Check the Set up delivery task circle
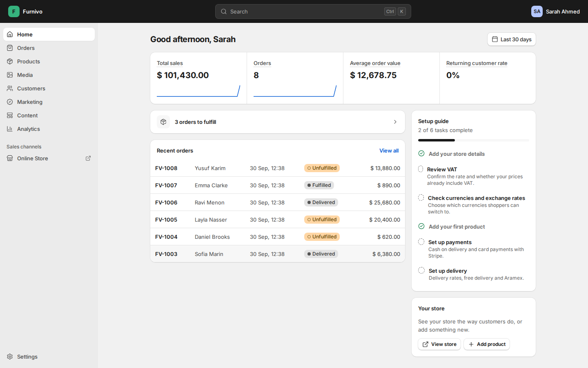The width and height of the screenshot is (588, 368). coord(421,270)
